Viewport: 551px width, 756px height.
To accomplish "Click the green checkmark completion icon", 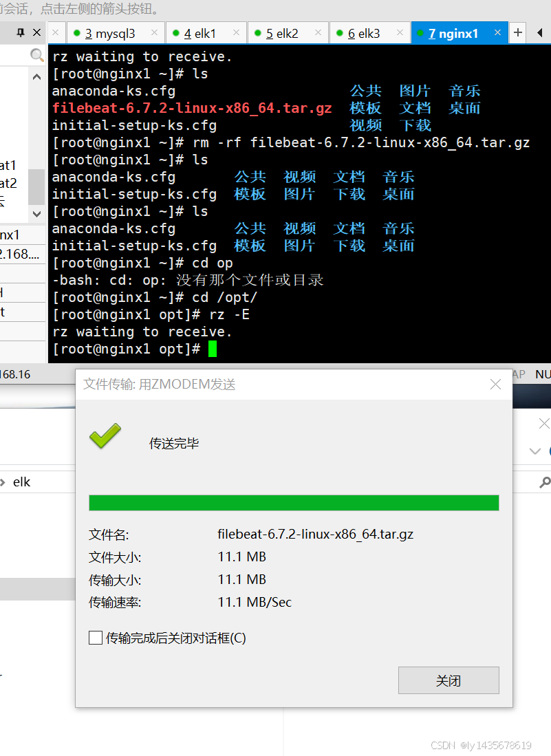I will 105,436.
